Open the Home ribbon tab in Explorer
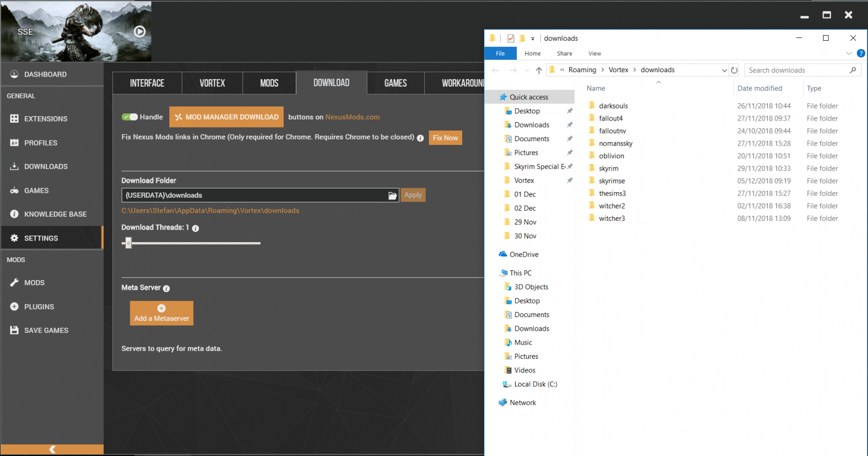The height and width of the screenshot is (456, 868). (x=533, y=54)
